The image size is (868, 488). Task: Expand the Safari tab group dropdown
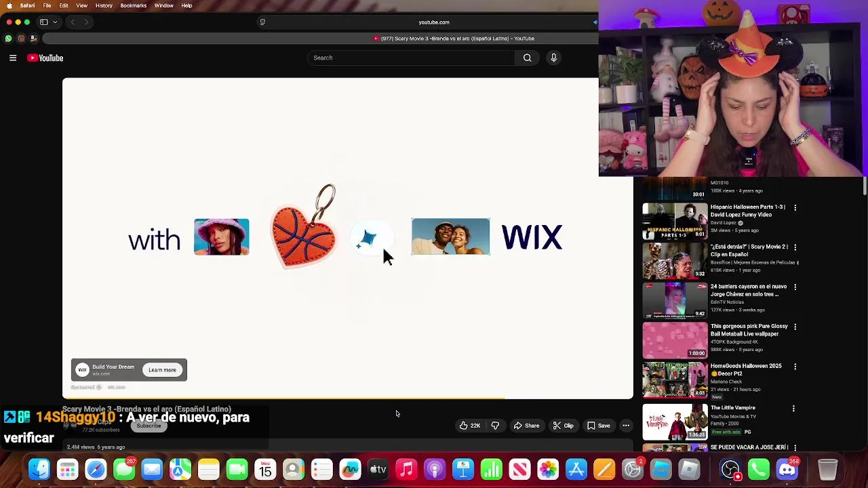(x=55, y=22)
